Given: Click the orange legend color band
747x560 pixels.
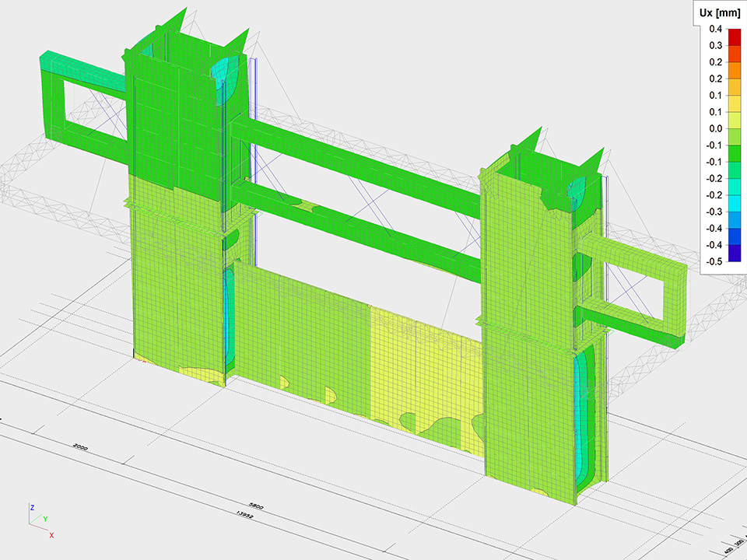Looking at the screenshot, I should pos(734,67).
